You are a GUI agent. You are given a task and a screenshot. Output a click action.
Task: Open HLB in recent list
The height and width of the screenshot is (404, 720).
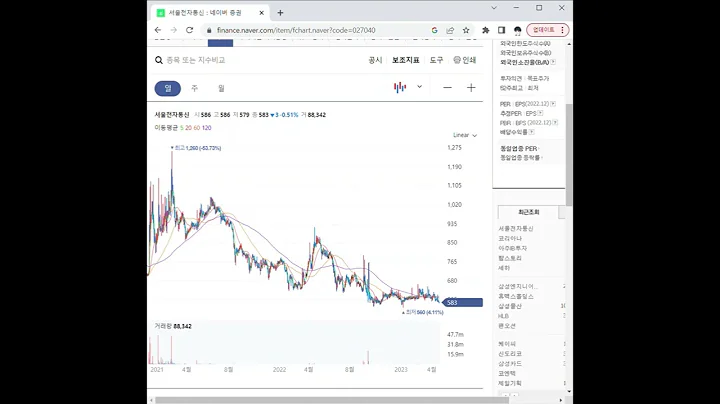[504, 316]
